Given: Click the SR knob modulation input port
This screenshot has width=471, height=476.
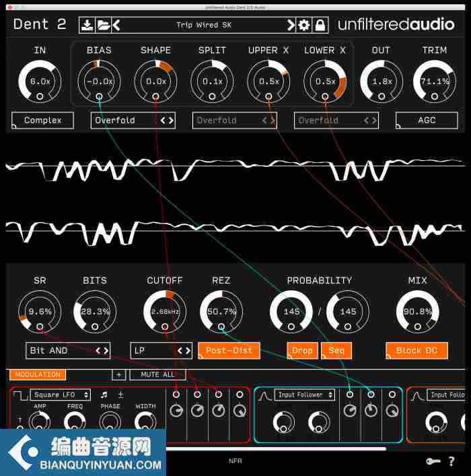Looking at the screenshot, I should tap(40, 327).
